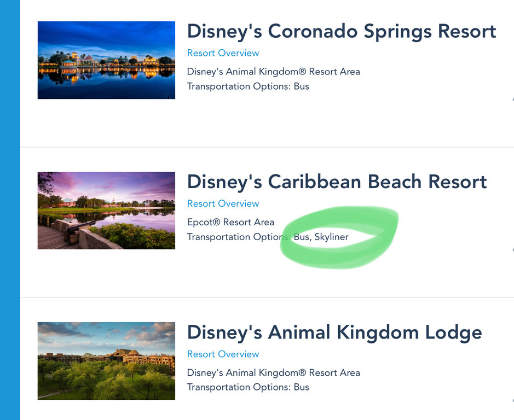Open the Caribbean Beach Resort photo thumbnail
Screen dimensions: 514x420
tap(106, 211)
